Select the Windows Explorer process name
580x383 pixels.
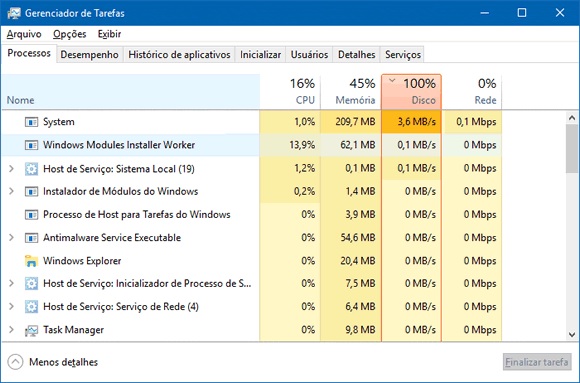pos(82,261)
